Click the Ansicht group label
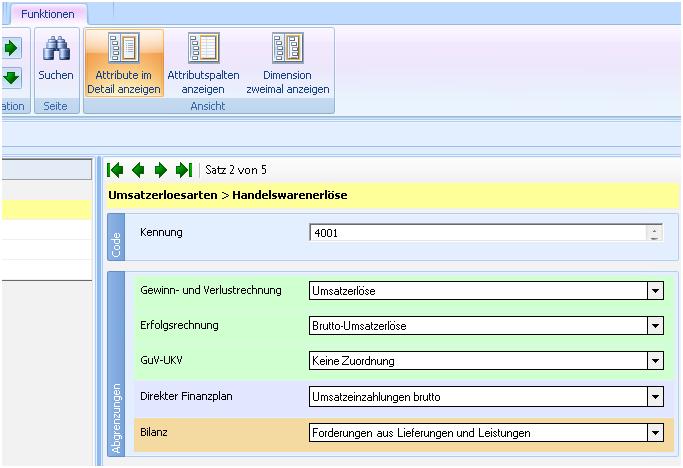This screenshot has width=683, height=468. (208, 106)
